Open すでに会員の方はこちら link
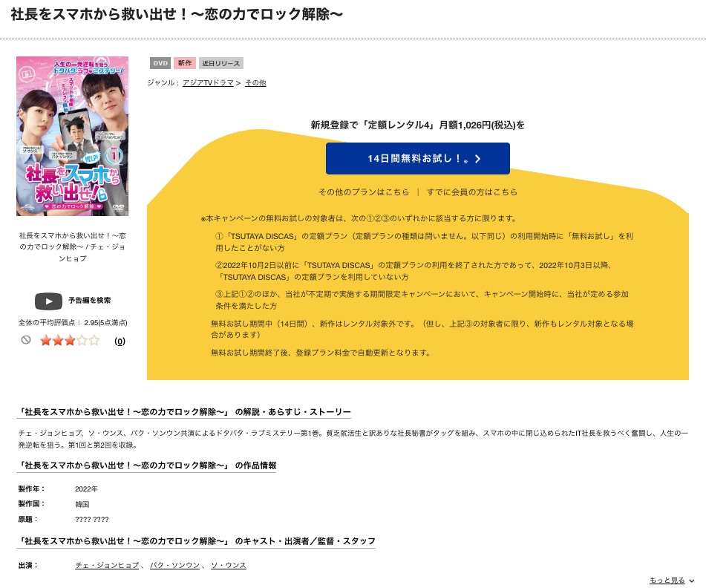Screen dimensions: 706x588 (x=472, y=192)
